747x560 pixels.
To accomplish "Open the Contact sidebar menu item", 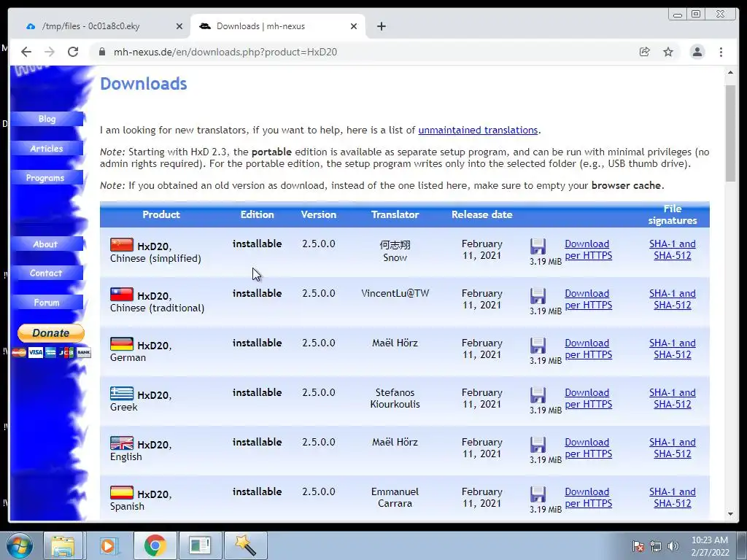I will (46, 273).
